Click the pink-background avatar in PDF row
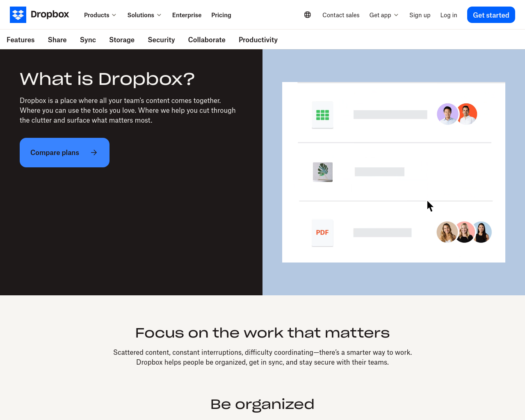525x420 pixels. (x=465, y=232)
